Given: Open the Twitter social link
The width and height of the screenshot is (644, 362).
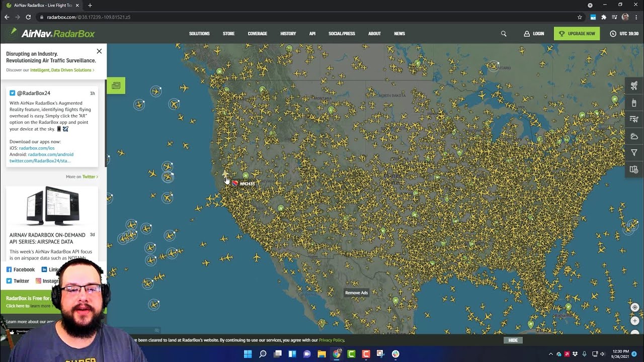Looking at the screenshot, I should (x=18, y=281).
